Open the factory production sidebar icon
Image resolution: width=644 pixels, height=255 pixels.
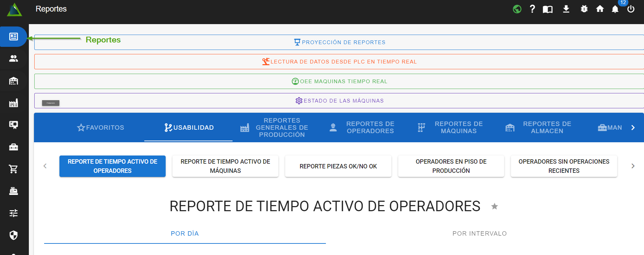pyautogui.click(x=14, y=103)
